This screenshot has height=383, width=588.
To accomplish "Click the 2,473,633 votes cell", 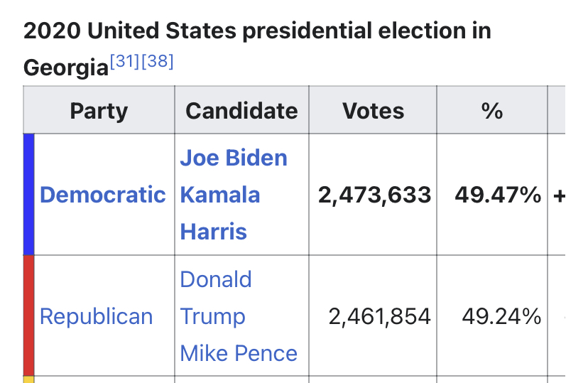I will [374, 195].
